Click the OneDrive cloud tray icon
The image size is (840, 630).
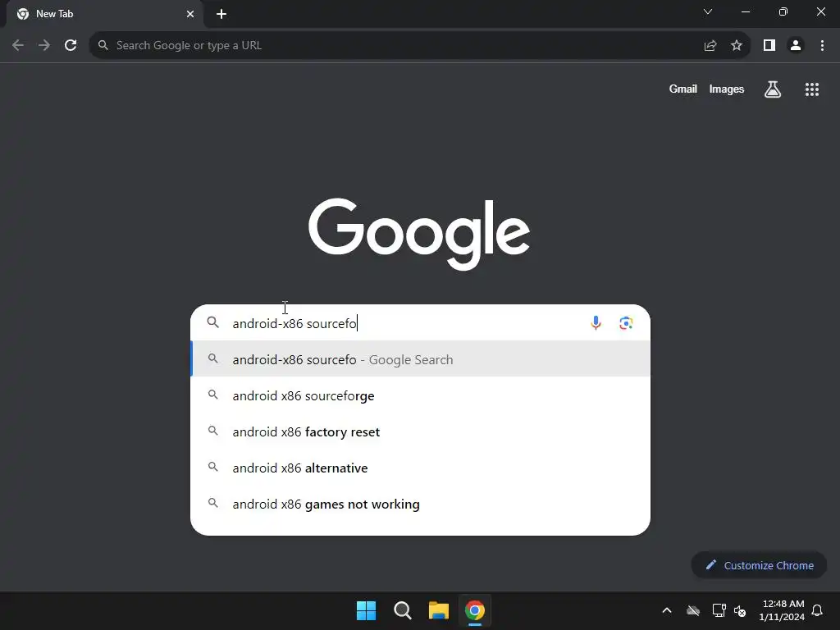coord(693,610)
